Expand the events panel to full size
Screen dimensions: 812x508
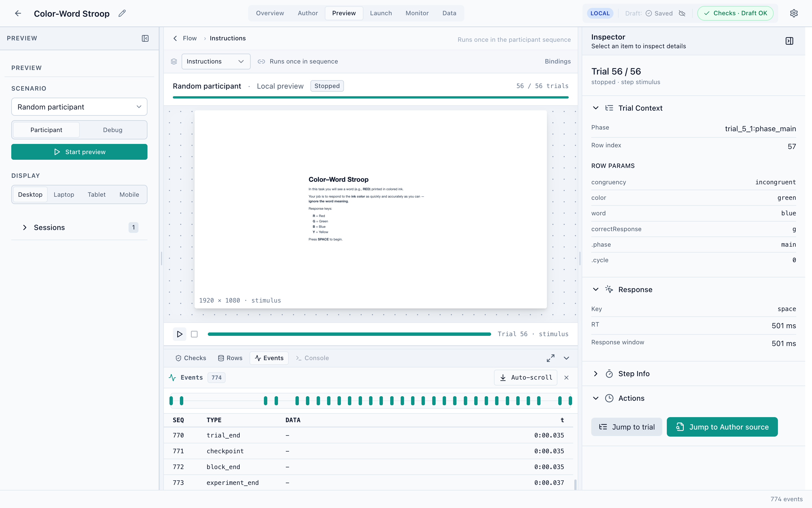click(x=550, y=358)
